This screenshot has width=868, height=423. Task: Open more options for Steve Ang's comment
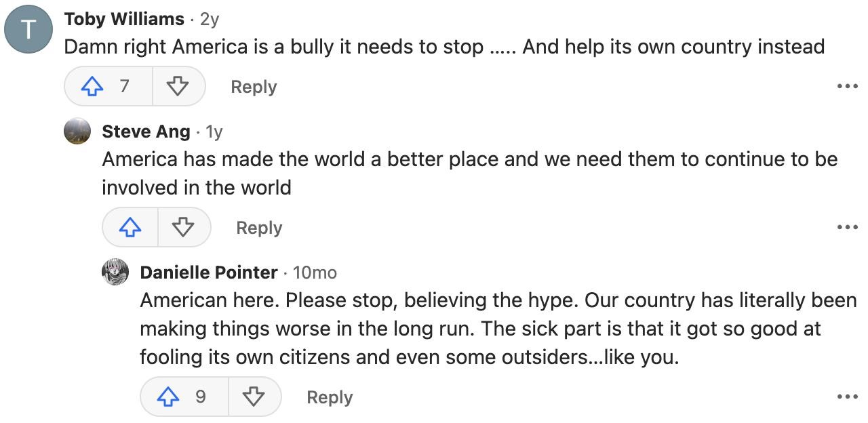pos(847,228)
